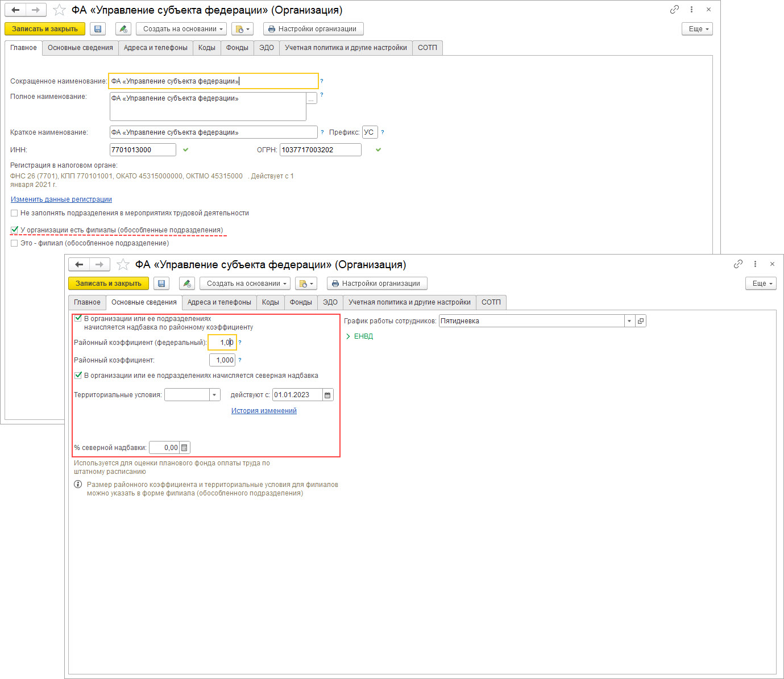
Task: Expand the ЕНВД section
Action: [x=359, y=336]
